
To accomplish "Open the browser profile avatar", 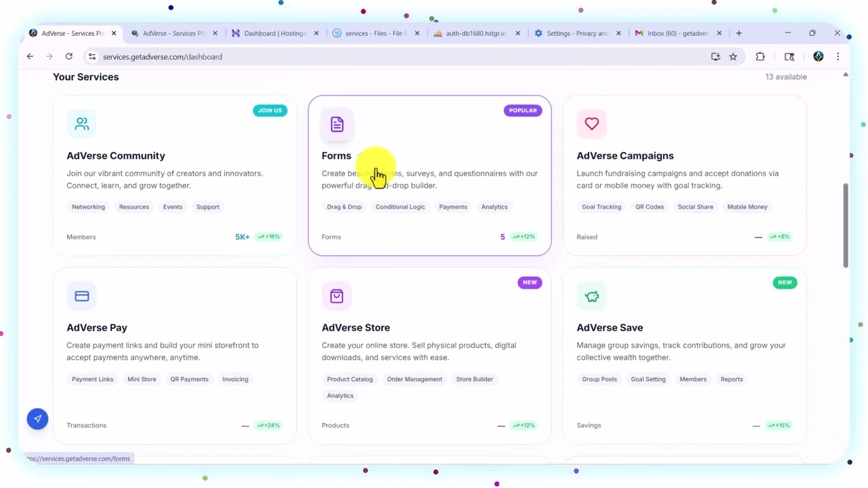I will click(x=818, y=57).
